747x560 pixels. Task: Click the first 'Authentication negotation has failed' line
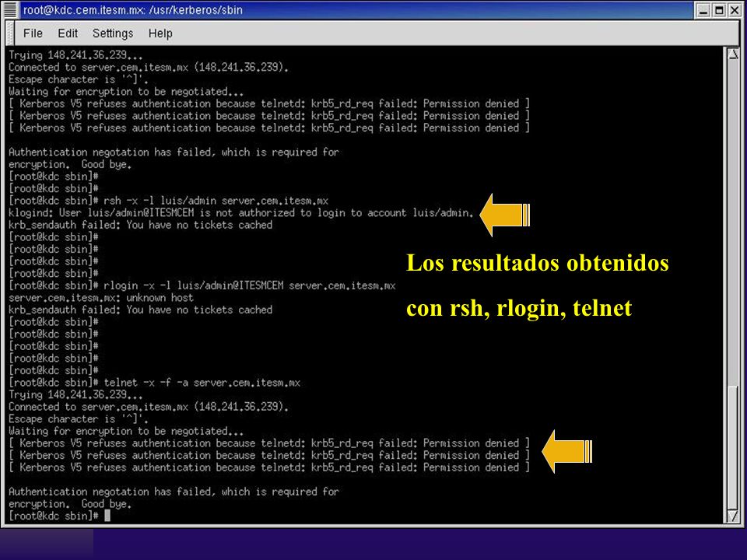[x=174, y=152]
